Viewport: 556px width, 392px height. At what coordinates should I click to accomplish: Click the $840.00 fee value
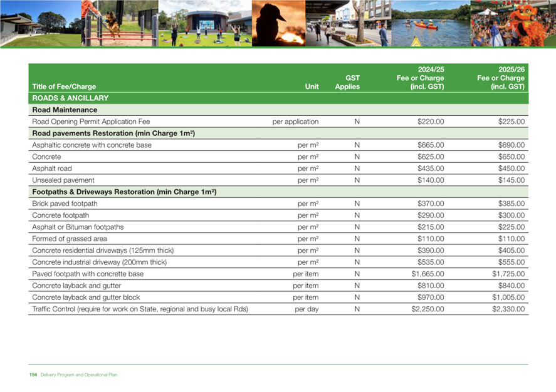click(511, 286)
